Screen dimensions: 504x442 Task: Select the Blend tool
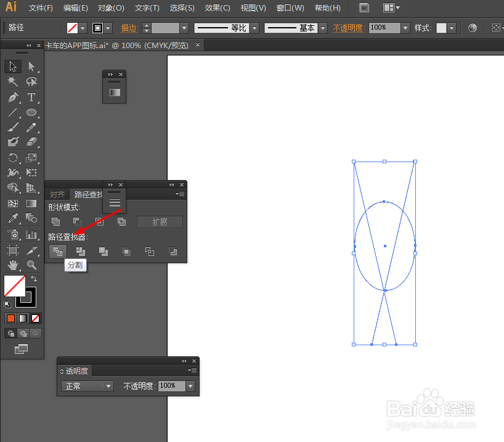31,218
